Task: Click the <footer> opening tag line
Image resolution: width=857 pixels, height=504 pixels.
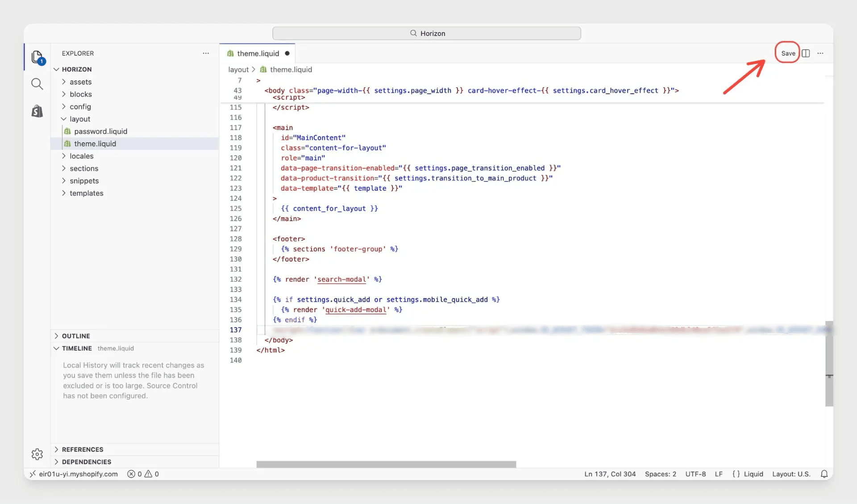Action: click(289, 239)
